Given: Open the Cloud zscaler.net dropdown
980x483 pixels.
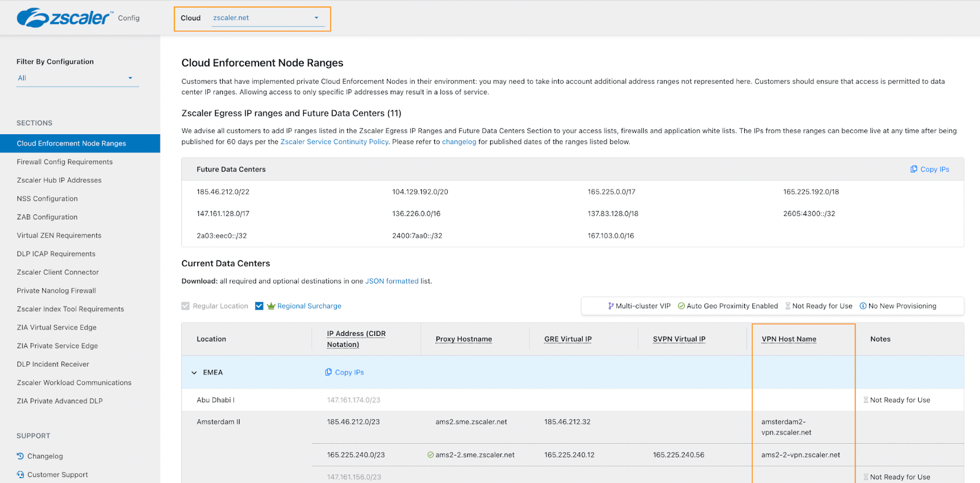Looking at the screenshot, I should click(266, 18).
